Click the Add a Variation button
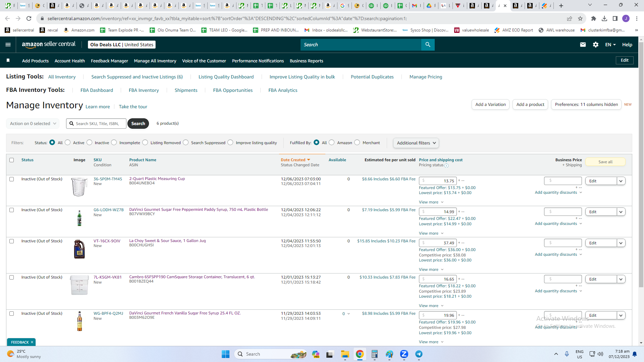 [490, 105]
